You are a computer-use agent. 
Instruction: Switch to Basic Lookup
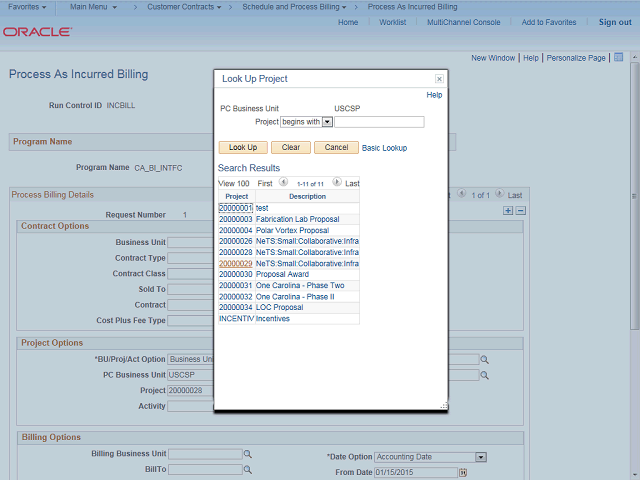point(384,148)
